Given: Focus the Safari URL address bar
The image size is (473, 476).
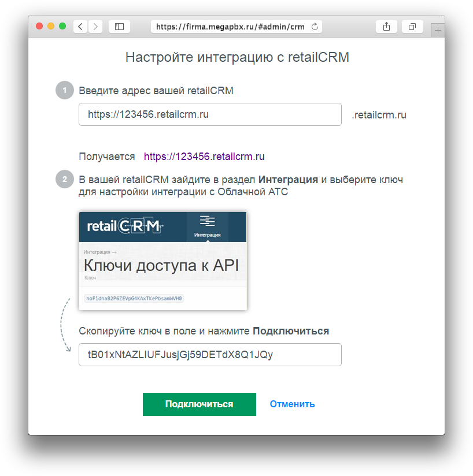Looking at the screenshot, I should click(230, 27).
